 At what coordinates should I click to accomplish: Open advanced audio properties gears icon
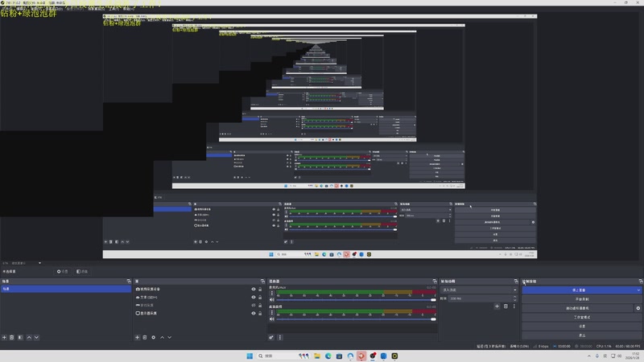pos(271,337)
